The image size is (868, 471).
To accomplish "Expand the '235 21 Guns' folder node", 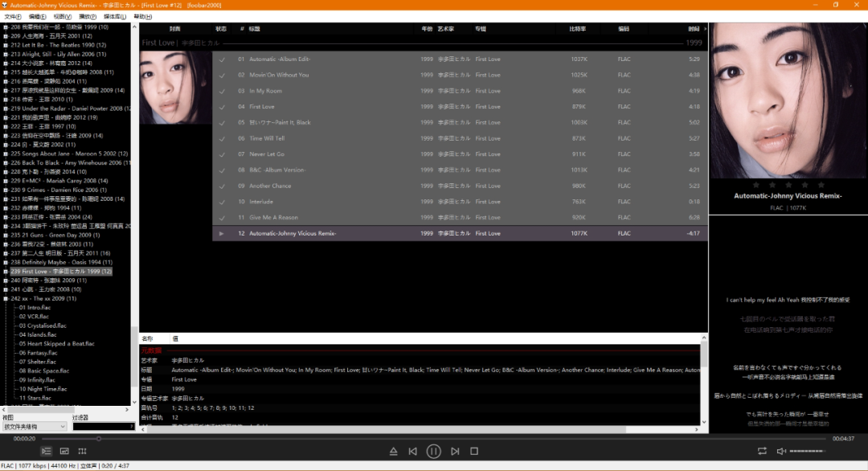I will (x=6, y=235).
